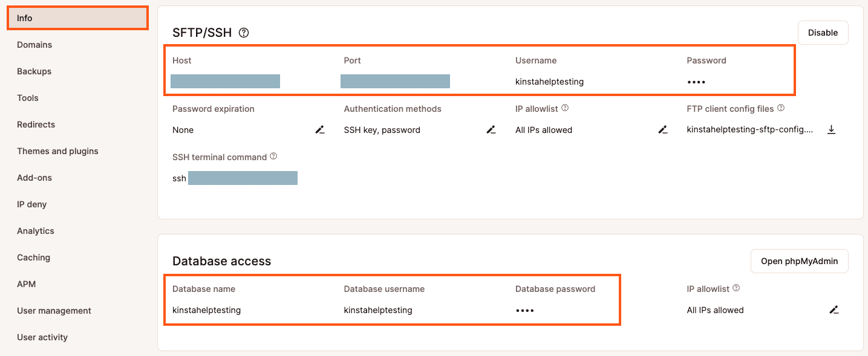Open the Caching menu item

coord(33,257)
